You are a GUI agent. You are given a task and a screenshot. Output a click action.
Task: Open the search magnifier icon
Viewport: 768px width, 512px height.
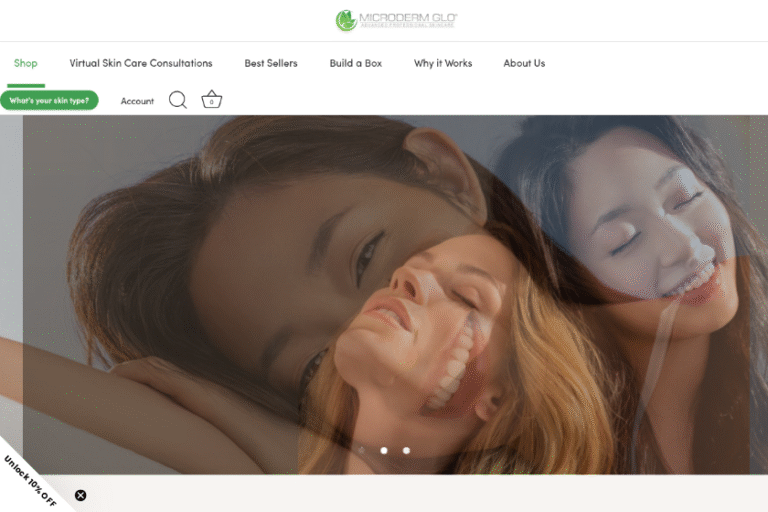178,100
